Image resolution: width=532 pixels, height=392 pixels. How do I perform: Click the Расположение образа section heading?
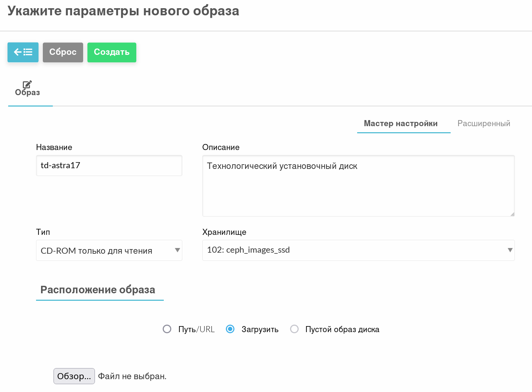(x=98, y=290)
